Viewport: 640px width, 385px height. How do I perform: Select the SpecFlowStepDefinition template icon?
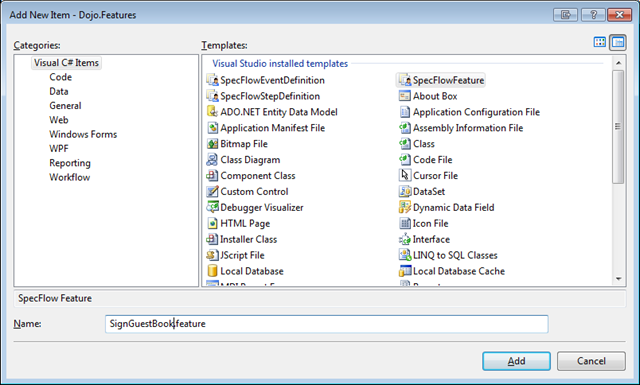pos(213,96)
